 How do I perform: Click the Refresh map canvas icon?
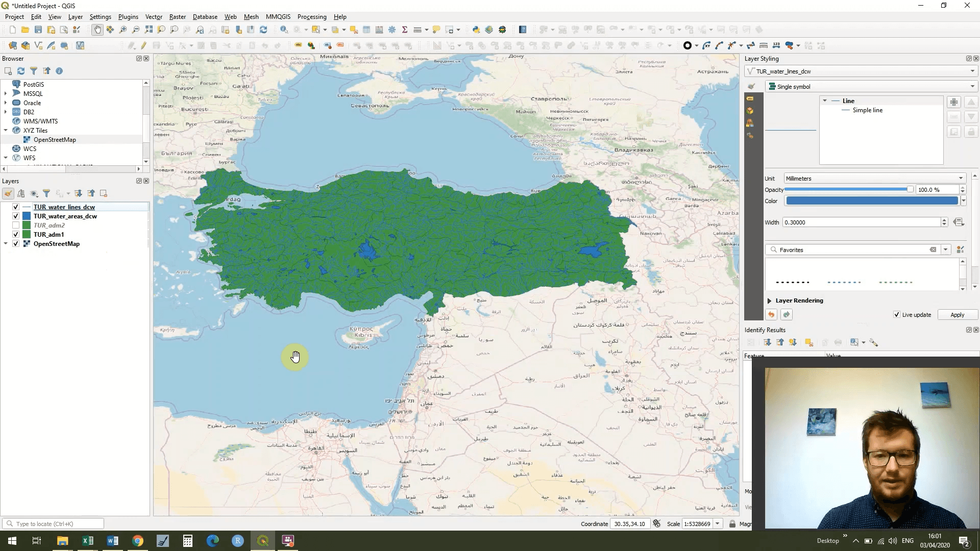263,30
